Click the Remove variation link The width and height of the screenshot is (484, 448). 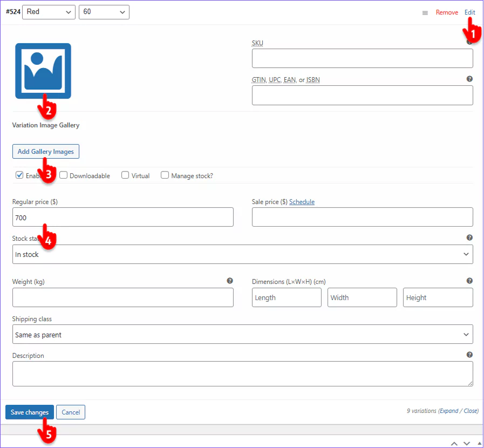tap(447, 12)
